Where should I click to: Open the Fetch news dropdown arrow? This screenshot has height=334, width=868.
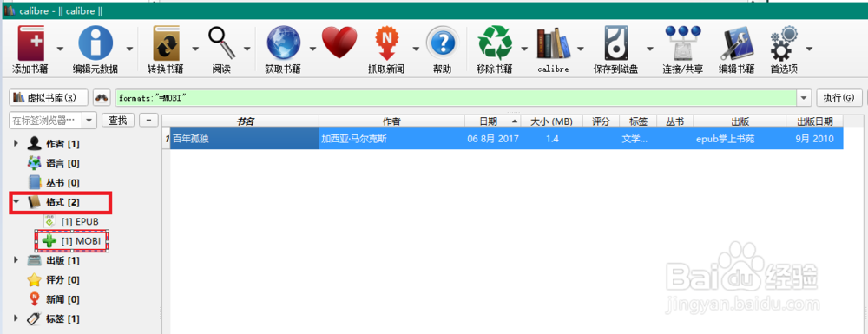(x=416, y=49)
